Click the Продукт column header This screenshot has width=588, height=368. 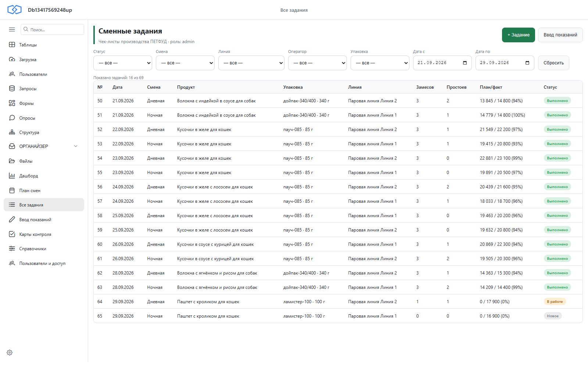186,87
